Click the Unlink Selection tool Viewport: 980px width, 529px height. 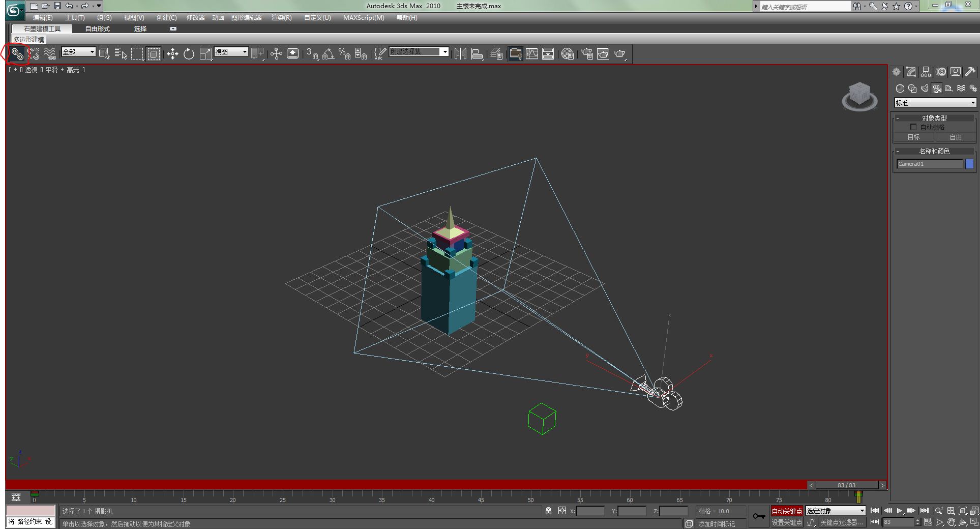coord(34,54)
